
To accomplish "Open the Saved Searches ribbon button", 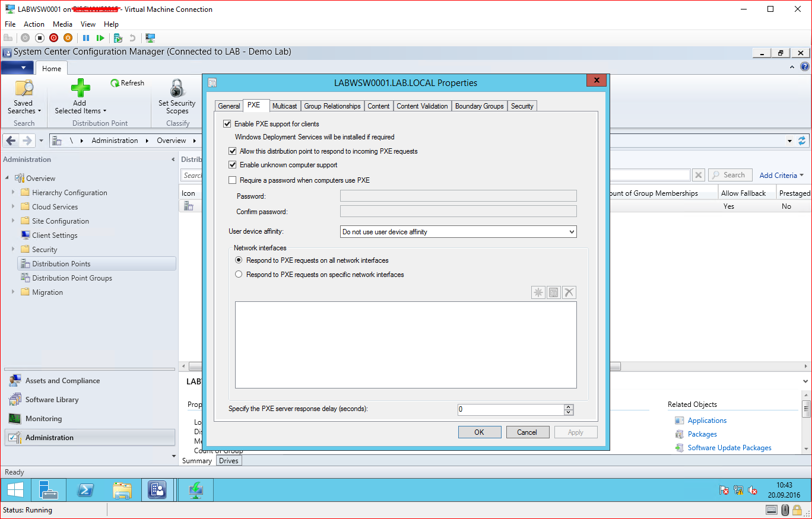I will (24, 97).
